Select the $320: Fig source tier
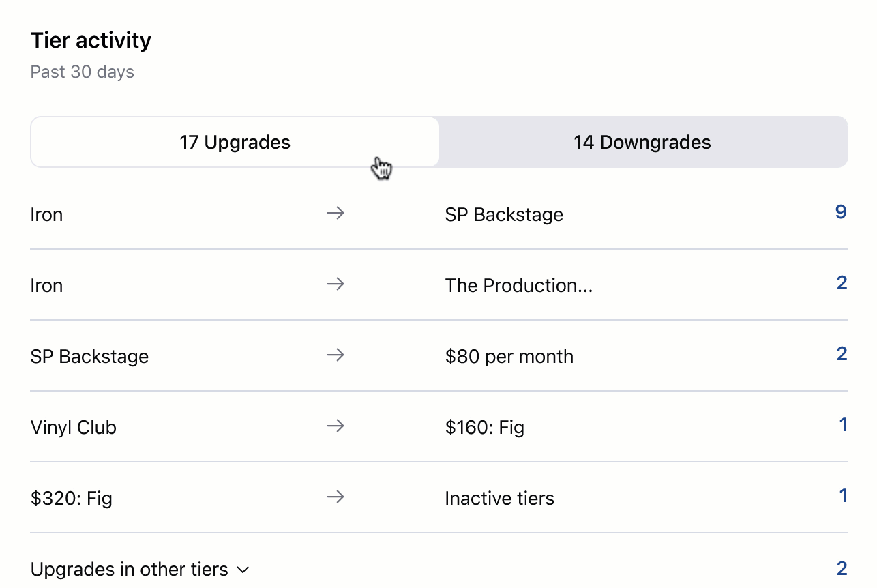The image size is (877, 588). [72, 499]
